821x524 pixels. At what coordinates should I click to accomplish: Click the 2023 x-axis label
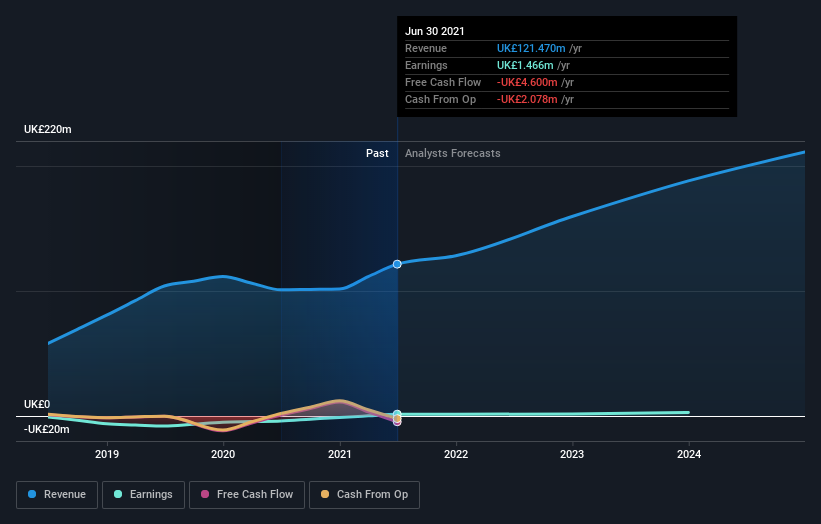click(x=572, y=454)
